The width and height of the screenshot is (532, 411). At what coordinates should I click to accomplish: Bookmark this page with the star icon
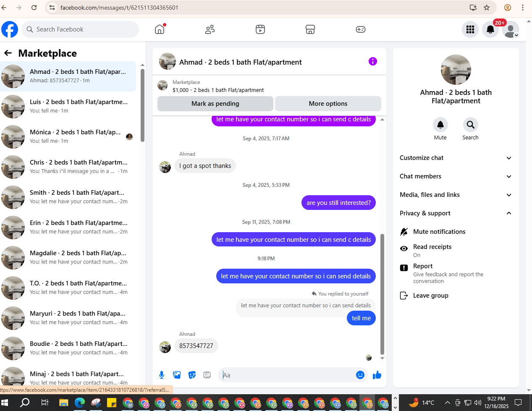coord(487,8)
